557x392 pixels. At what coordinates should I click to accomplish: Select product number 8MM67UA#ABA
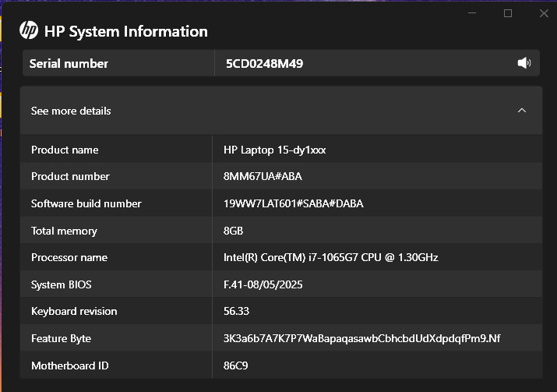coord(263,176)
